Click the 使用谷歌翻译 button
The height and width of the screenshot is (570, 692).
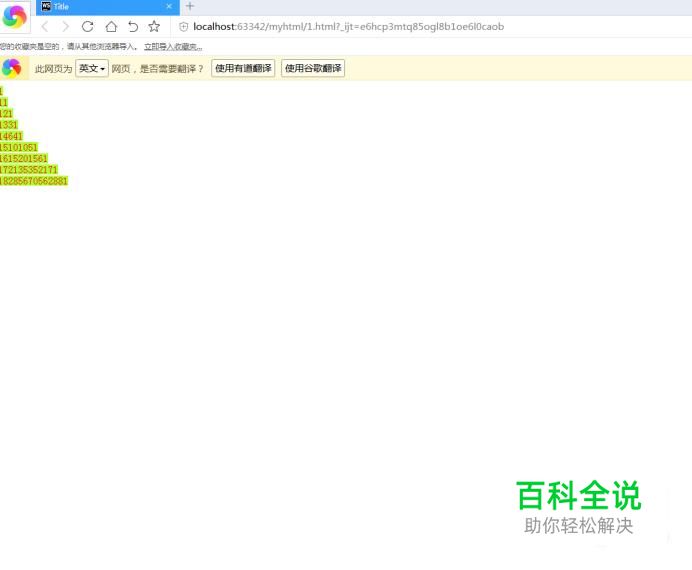pyautogui.click(x=313, y=68)
